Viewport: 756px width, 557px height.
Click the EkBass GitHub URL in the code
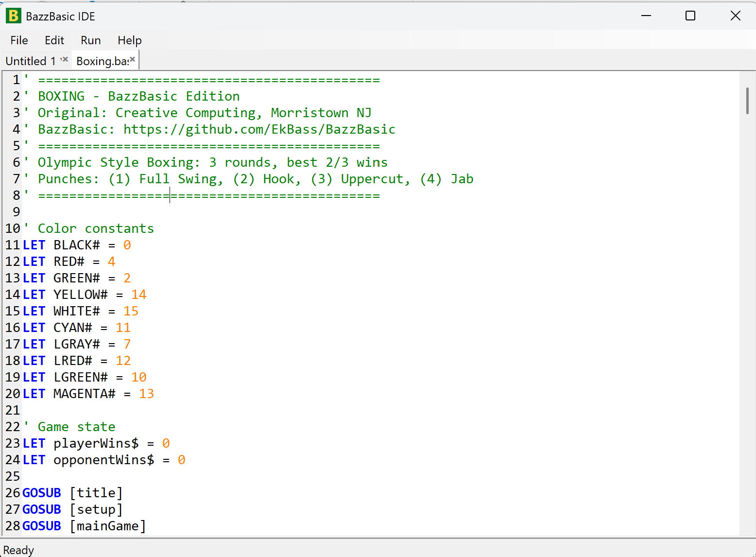point(259,129)
